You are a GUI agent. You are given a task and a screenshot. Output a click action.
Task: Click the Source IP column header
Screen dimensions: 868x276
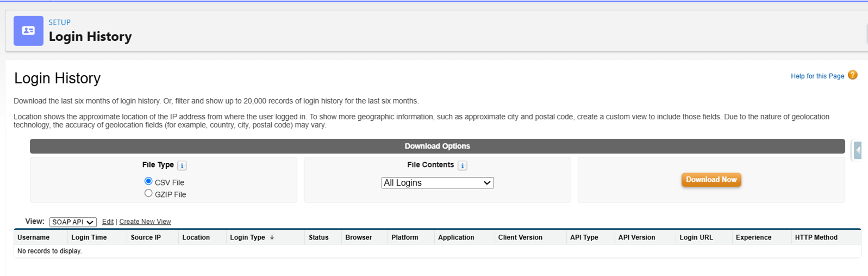pyautogui.click(x=146, y=237)
